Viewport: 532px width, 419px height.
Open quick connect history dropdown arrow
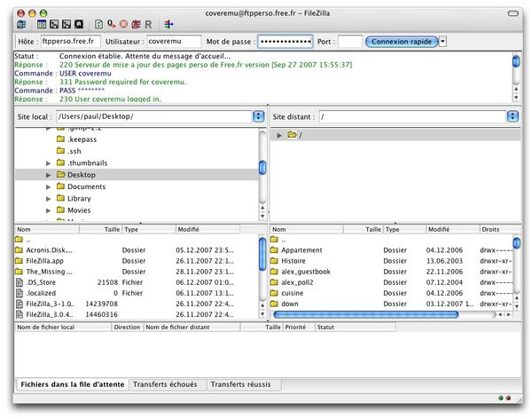click(442, 42)
